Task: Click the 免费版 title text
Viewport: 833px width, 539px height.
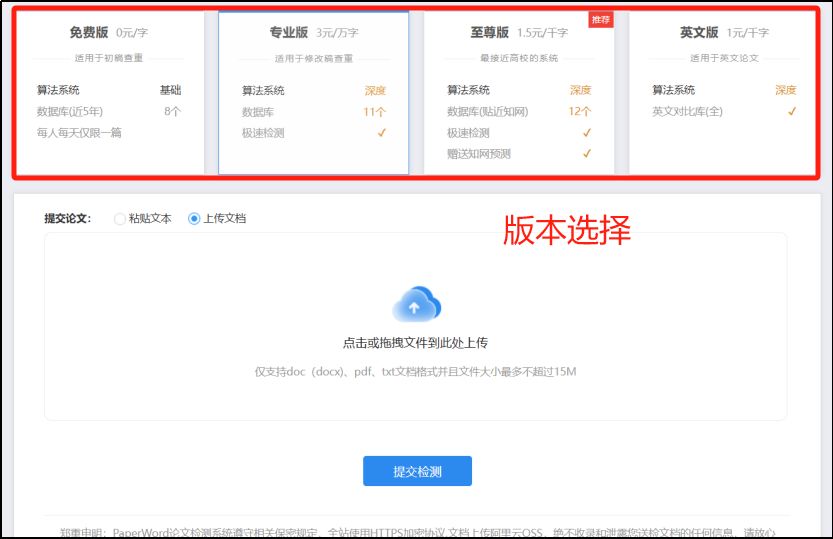Action: click(89, 32)
